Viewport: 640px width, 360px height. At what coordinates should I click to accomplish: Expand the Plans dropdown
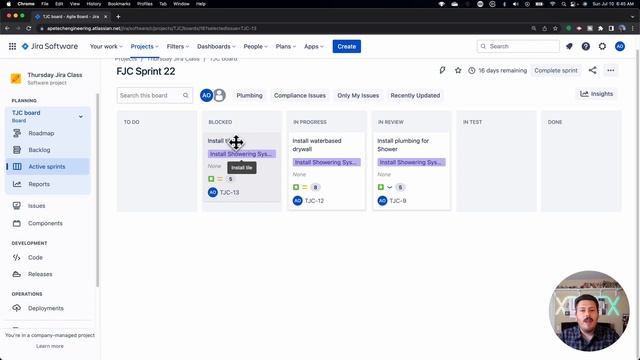(x=286, y=47)
